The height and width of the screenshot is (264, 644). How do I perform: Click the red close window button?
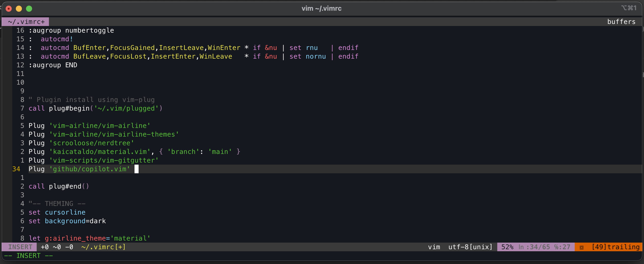[9, 9]
